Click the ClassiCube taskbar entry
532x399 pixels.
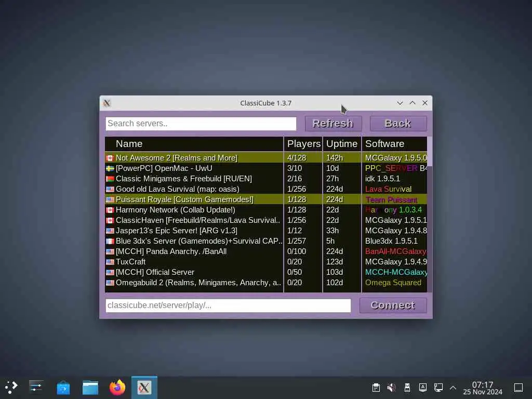point(144,387)
